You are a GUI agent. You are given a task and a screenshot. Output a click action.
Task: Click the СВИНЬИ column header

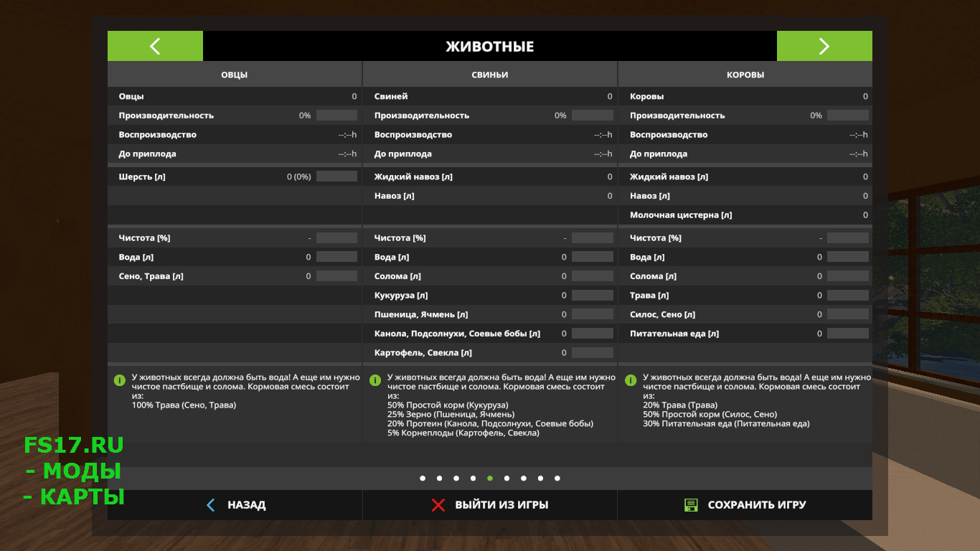coord(490,75)
